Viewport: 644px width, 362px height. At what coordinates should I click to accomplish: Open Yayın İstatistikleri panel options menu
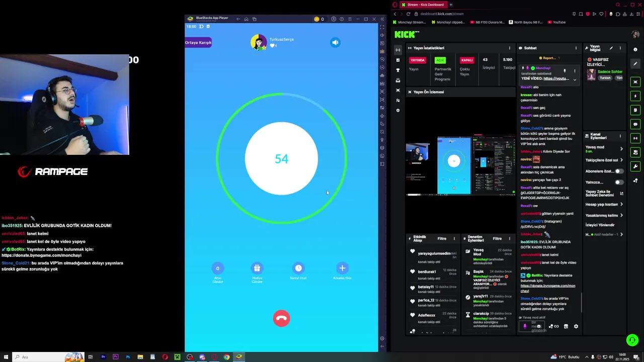(x=510, y=48)
